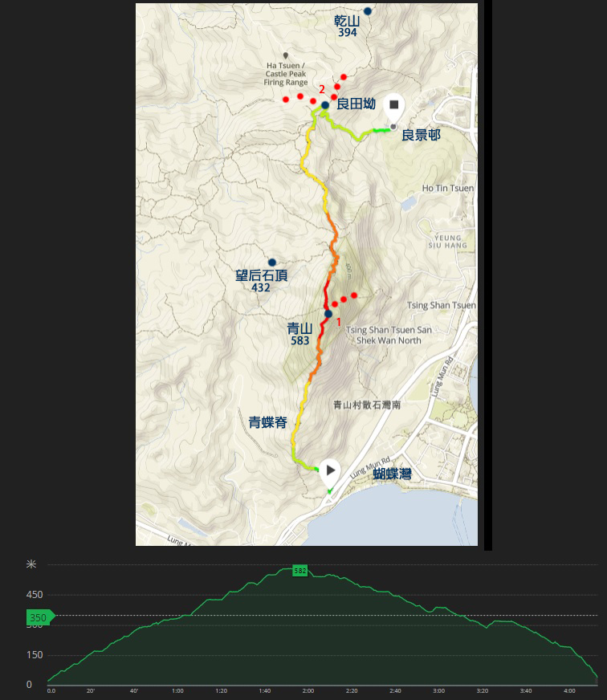Click the route end stop marker
Screen dimensions: 607x700
coord(393,106)
